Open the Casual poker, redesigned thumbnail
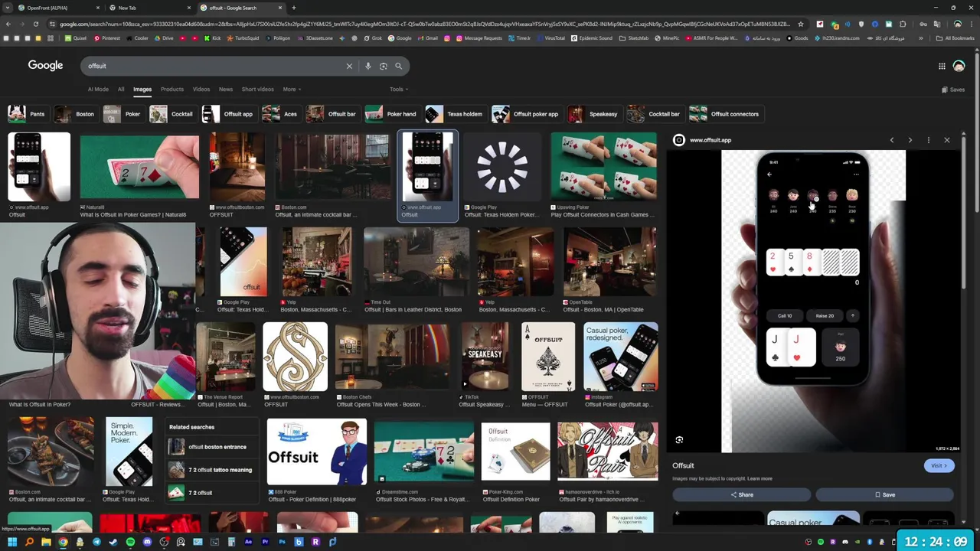Screen dimensions: 980x551 [x=620, y=357]
